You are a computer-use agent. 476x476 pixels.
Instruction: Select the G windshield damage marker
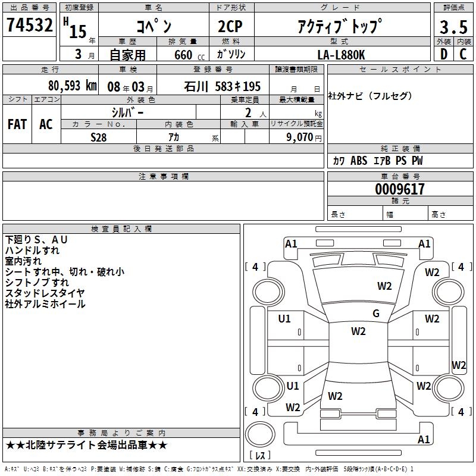pyautogui.click(x=375, y=314)
